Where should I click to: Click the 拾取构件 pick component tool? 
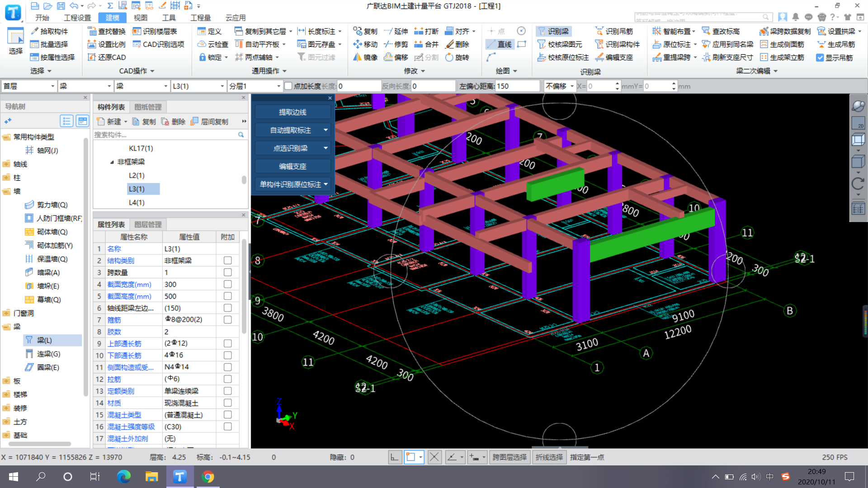49,31
